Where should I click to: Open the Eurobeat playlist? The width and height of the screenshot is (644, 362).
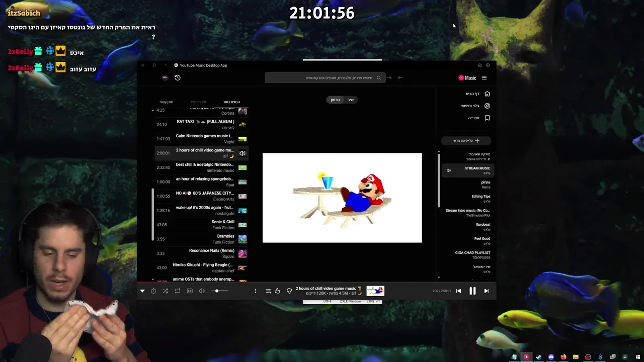467,227
